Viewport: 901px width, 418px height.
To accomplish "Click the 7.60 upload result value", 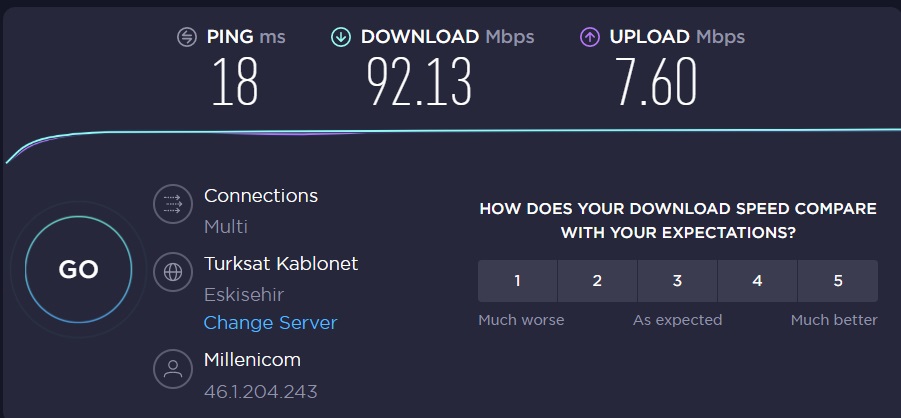I will coord(656,81).
